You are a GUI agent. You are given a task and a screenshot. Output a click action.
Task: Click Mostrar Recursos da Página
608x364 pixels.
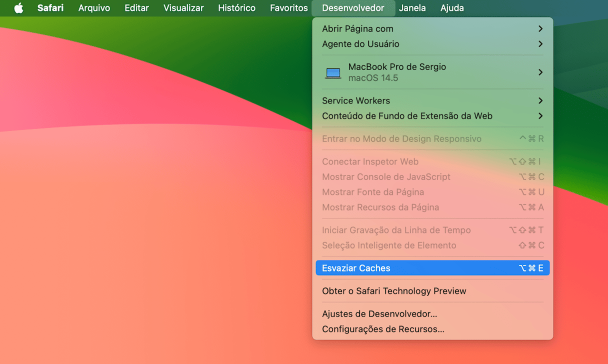point(432,207)
